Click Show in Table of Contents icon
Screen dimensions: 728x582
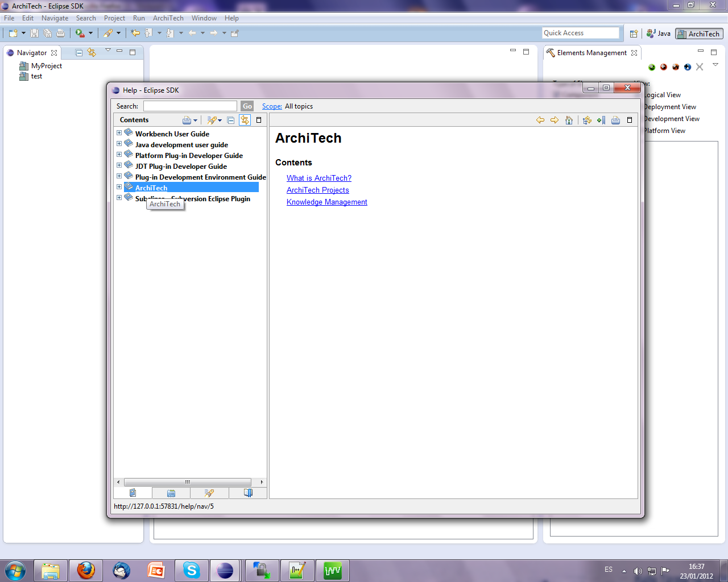tap(587, 120)
